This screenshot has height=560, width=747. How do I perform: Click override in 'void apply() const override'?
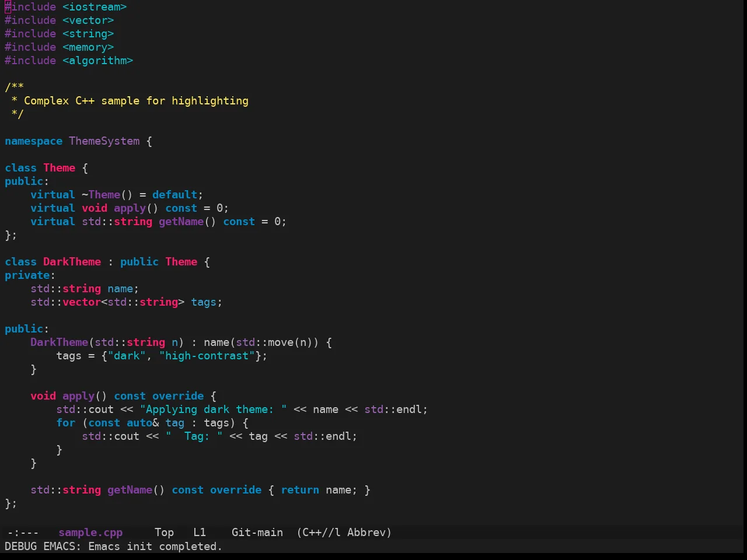tap(178, 396)
